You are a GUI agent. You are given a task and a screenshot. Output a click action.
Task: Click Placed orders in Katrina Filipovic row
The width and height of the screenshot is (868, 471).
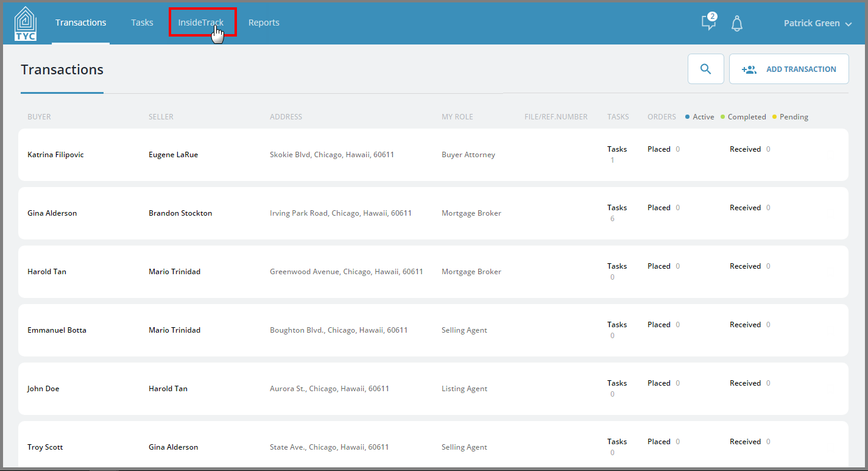[x=663, y=149]
